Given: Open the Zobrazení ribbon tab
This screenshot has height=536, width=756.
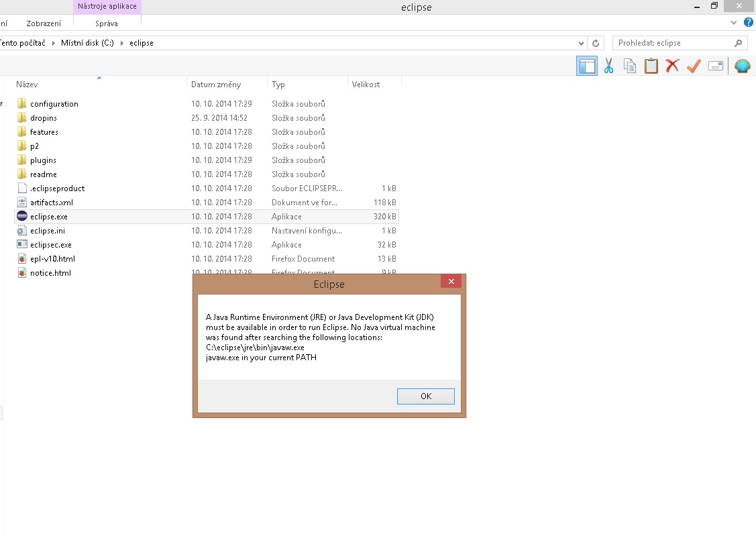Looking at the screenshot, I should [44, 23].
